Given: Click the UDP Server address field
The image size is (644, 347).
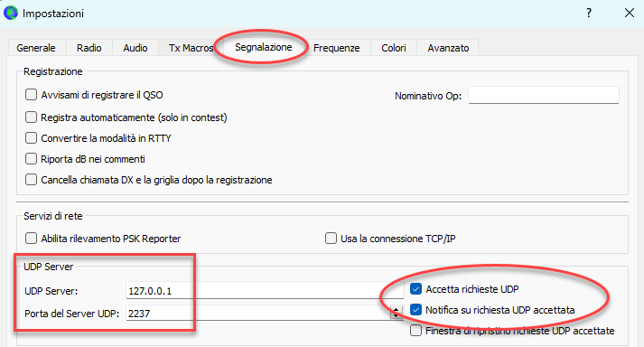Looking at the screenshot, I should tap(265, 291).
